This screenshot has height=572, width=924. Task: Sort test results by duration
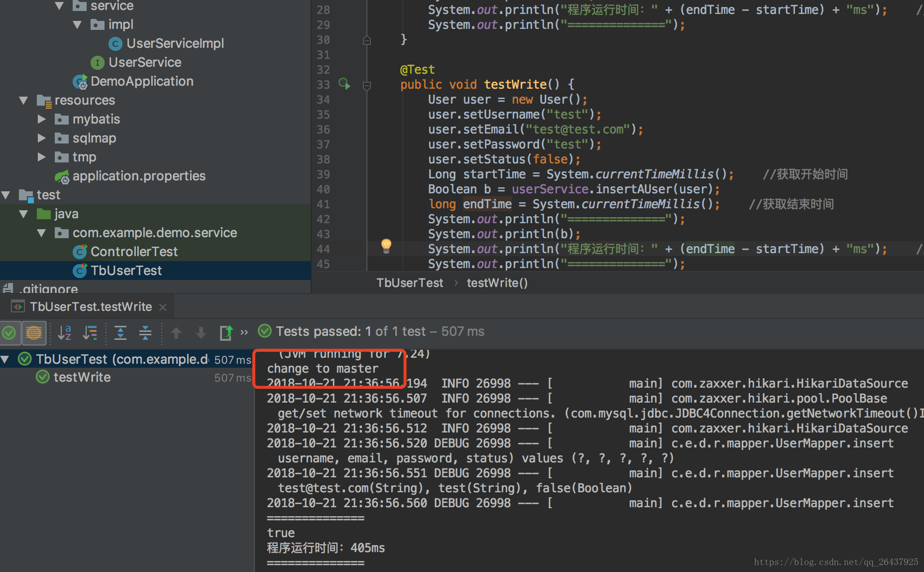coord(90,333)
